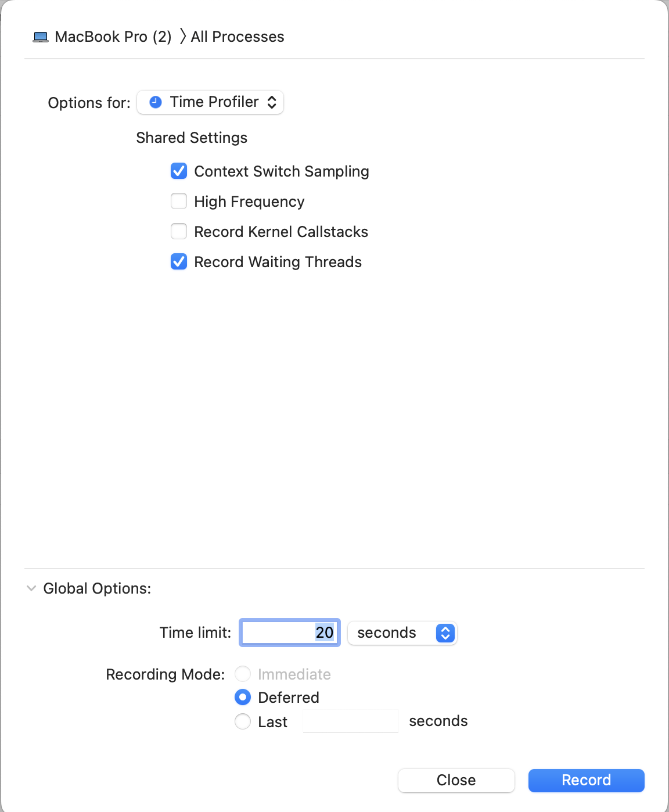This screenshot has height=812, width=669.
Task: Select the Deferred recording mode
Action: pos(243,697)
